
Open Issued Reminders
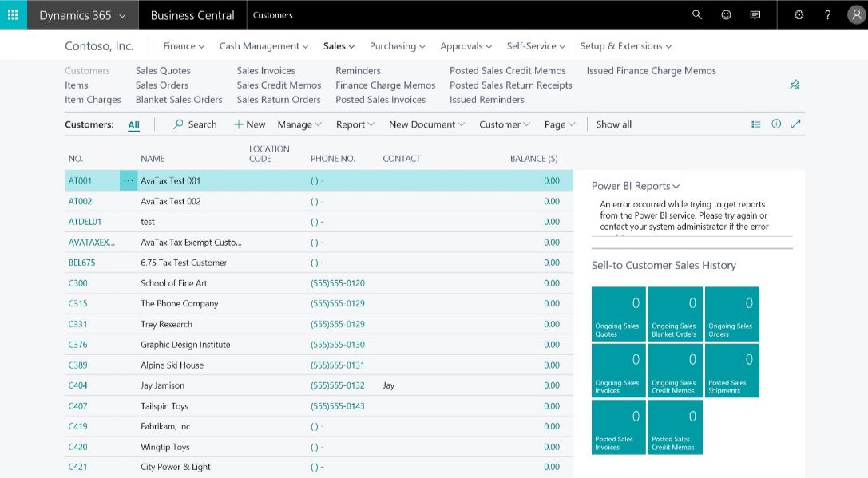(x=486, y=100)
